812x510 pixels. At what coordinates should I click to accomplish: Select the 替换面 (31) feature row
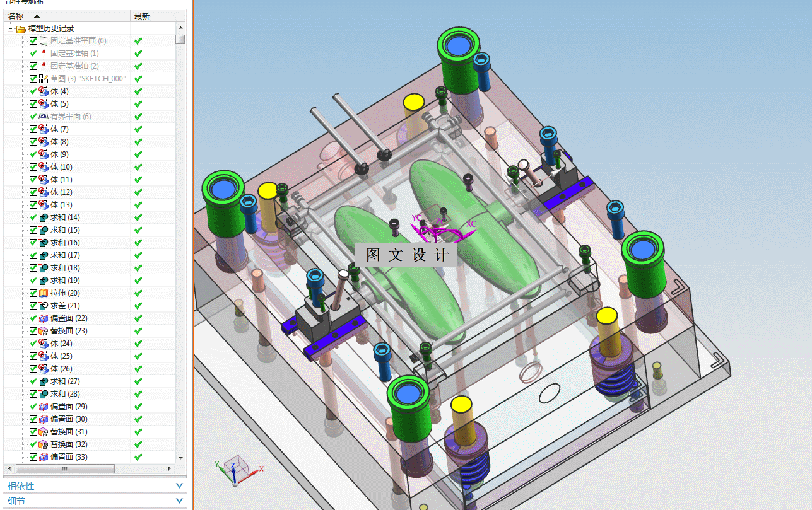89,432
